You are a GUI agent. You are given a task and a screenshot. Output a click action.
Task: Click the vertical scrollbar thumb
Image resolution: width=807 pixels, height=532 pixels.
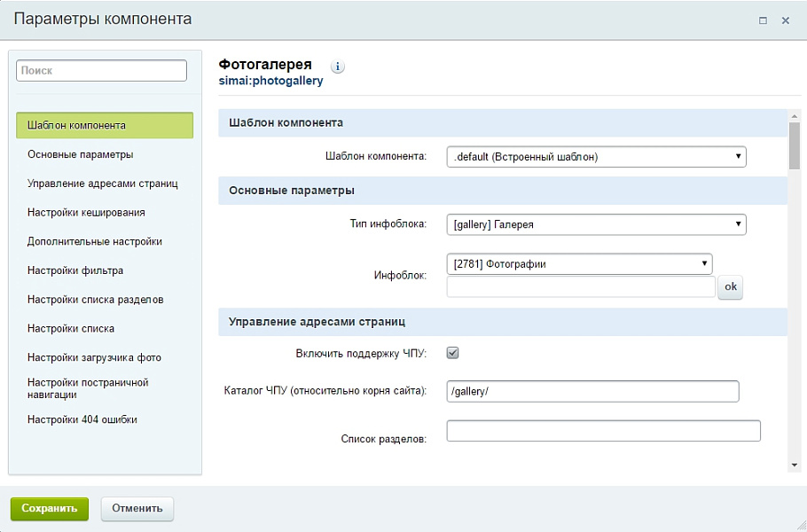click(795, 145)
